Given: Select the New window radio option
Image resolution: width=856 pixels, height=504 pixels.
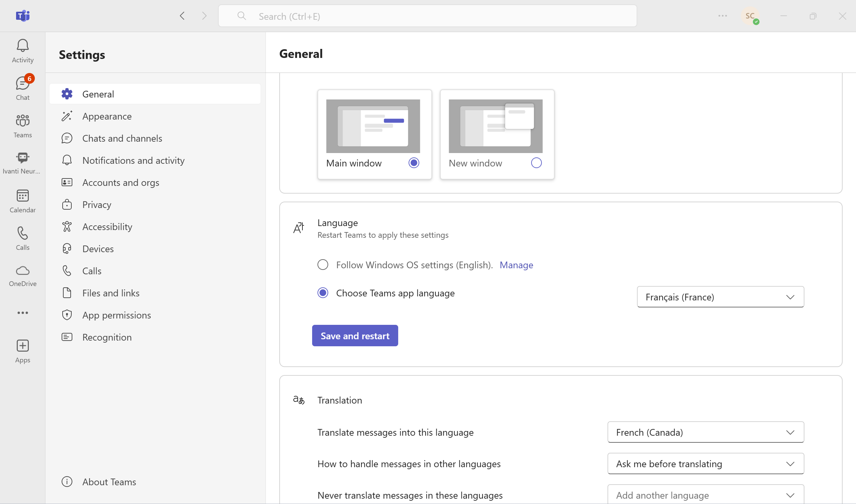Looking at the screenshot, I should click(536, 163).
